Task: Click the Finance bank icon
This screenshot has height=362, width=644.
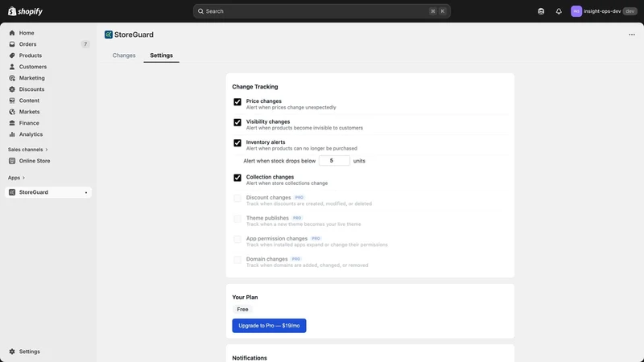Action: (x=12, y=123)
